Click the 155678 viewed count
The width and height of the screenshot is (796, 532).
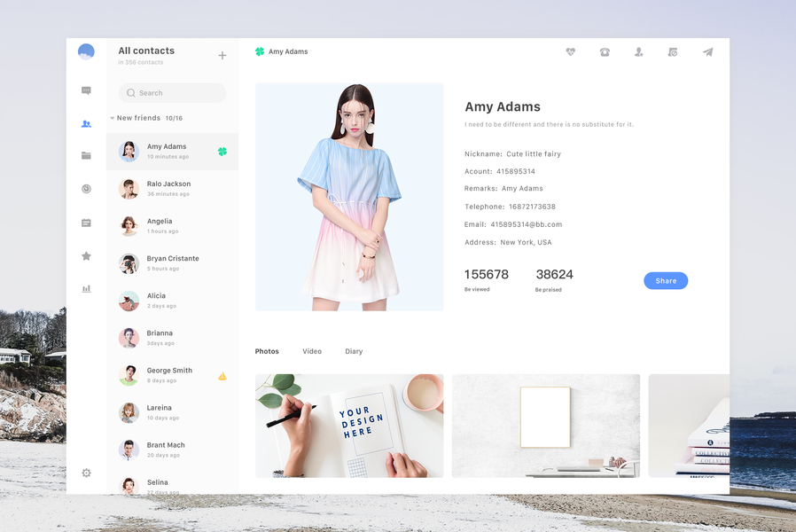[487, 275]
